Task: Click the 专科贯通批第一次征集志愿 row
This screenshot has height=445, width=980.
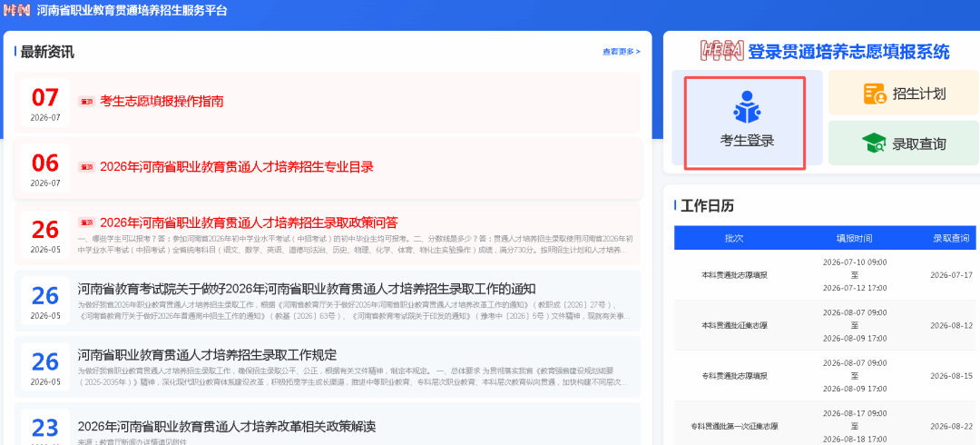Action: 825,424
